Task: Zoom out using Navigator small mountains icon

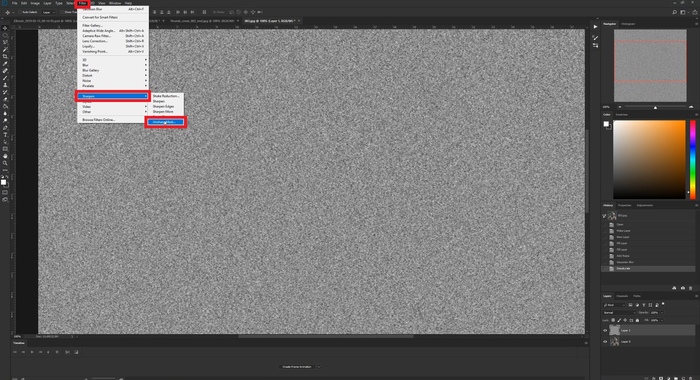Action: click(x=620, y=107)
